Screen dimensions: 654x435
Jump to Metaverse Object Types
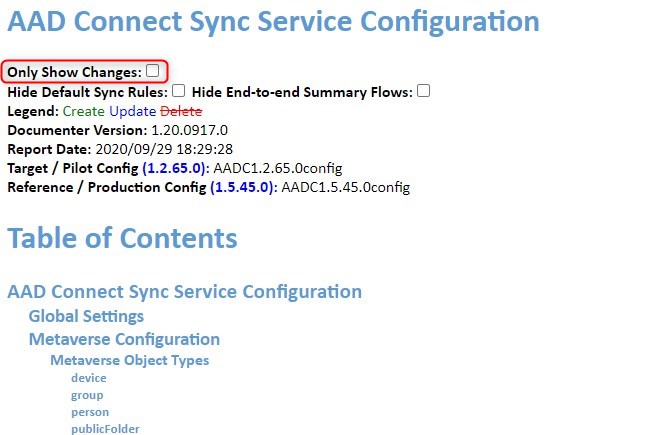point(130,360)
